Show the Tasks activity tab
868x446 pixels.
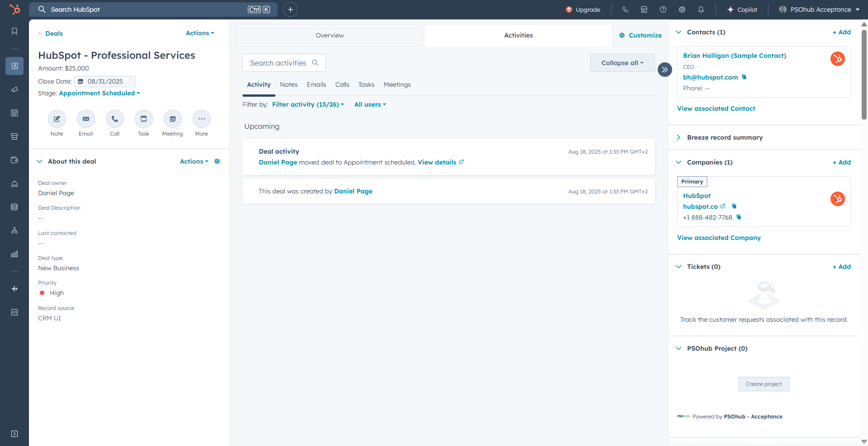click(366, 85)
